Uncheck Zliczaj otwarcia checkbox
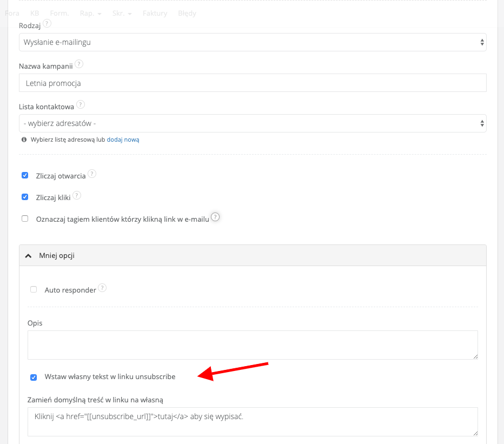The image size is (504, 444). (25, 175)
